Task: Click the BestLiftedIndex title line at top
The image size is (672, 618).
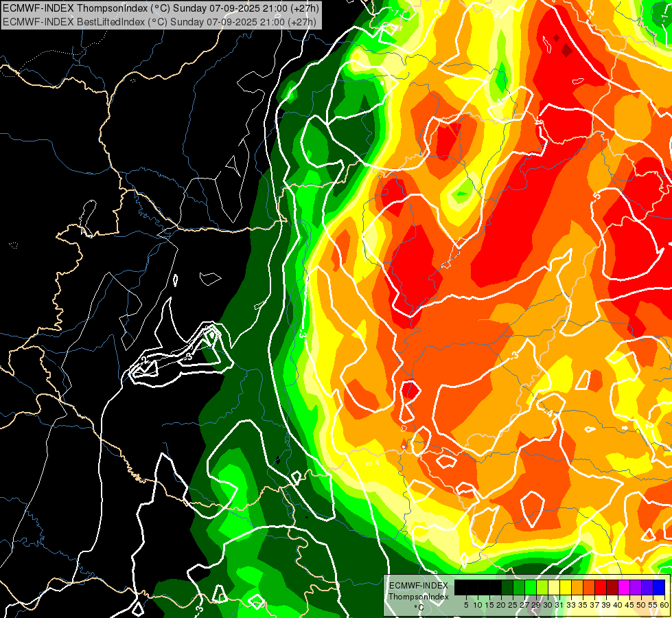Action: pos(159,21)
